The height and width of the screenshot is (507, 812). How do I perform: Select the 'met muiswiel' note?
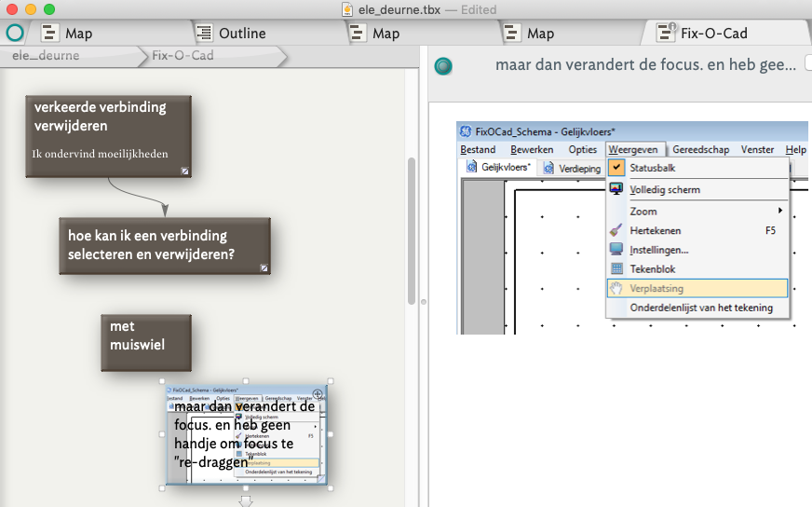[x=146, y=343]
